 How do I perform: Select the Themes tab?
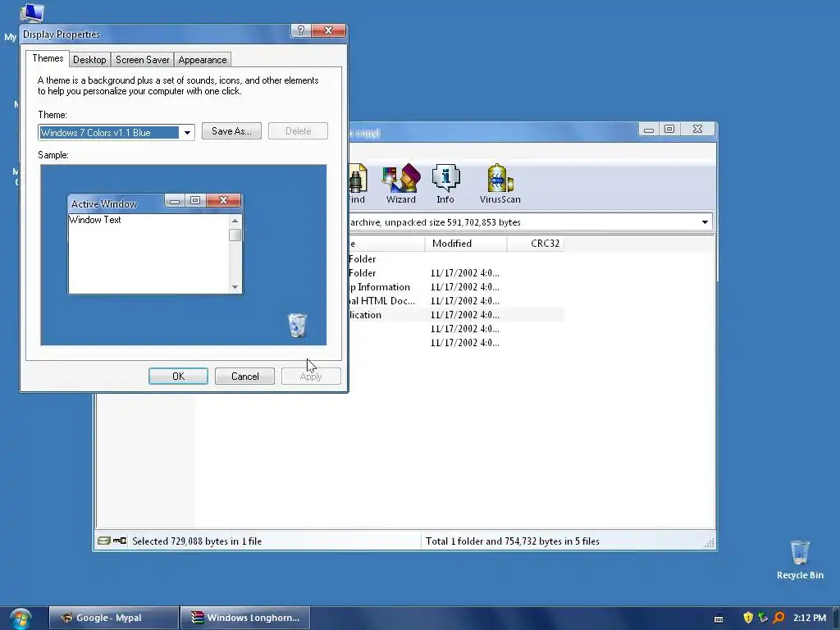[x=48, y=58]
